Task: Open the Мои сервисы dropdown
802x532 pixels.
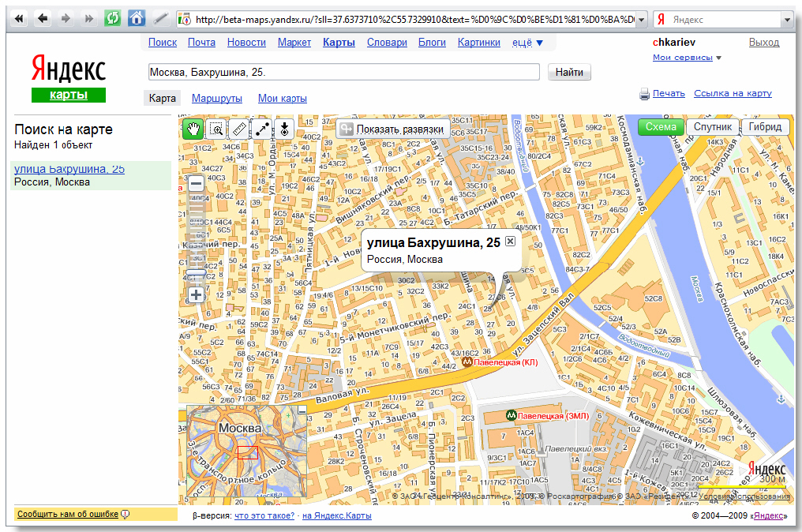Action: pos(687,58)
